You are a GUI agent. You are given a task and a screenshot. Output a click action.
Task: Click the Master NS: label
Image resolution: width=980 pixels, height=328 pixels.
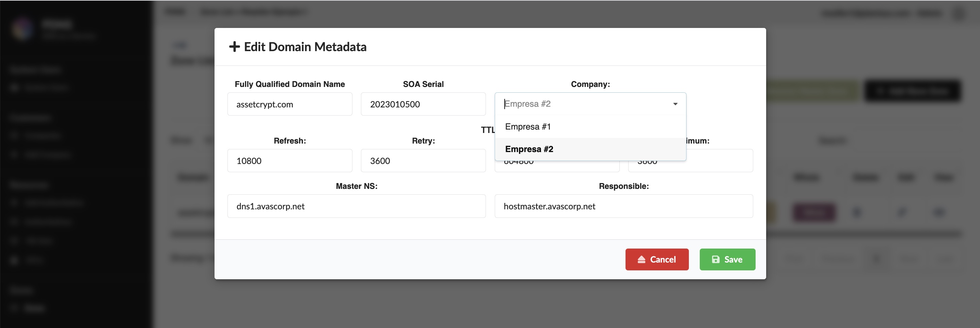click(x=357, y=186)
